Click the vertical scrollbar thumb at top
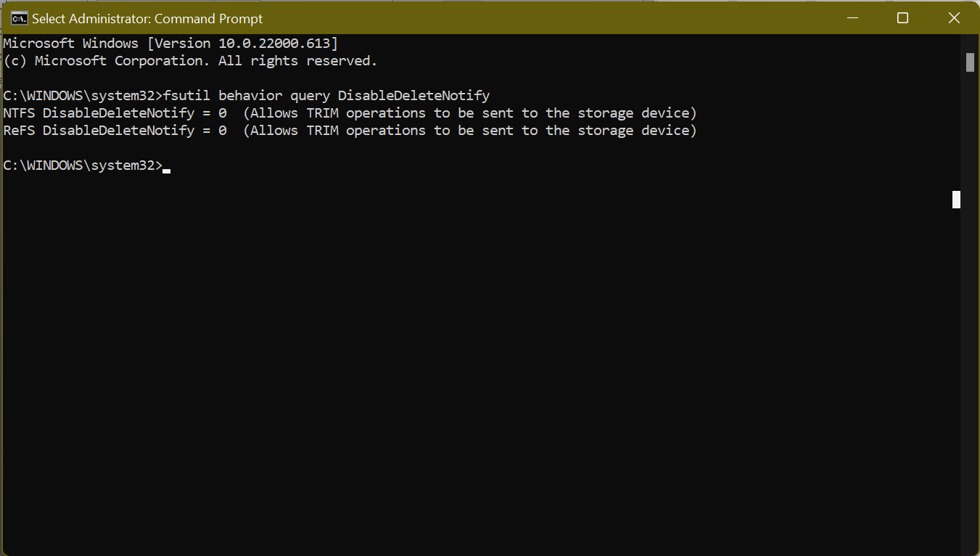The height and width of the screenshot is (556, 980). point(970,62)
